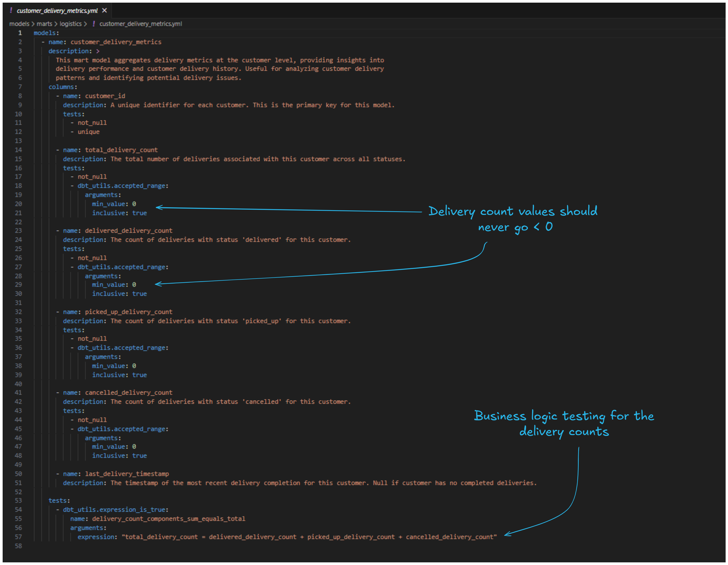Open the logistics breadcrumb segment

point(70,24)
